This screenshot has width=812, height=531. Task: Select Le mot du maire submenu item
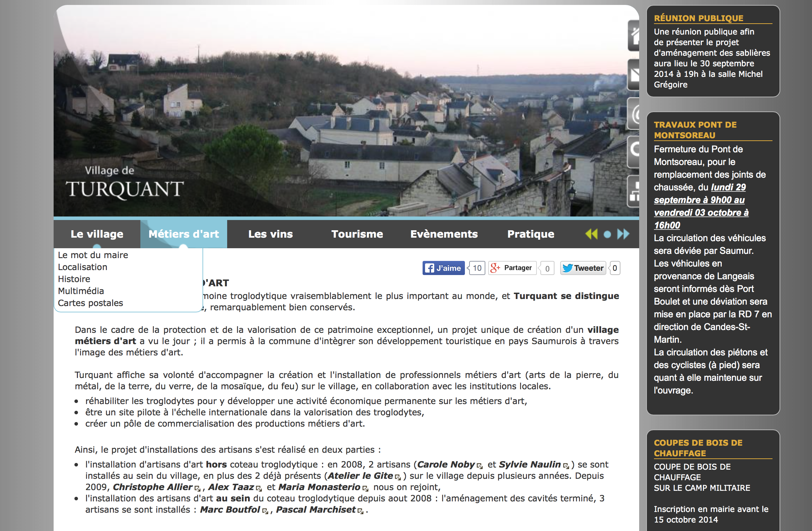click(93, 255)
